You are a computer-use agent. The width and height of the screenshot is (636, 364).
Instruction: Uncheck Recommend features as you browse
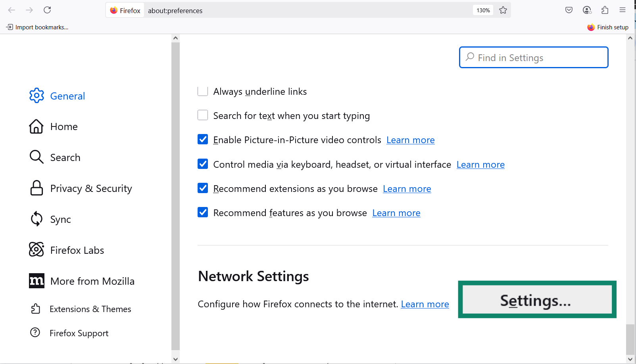[x=203, y=212]
